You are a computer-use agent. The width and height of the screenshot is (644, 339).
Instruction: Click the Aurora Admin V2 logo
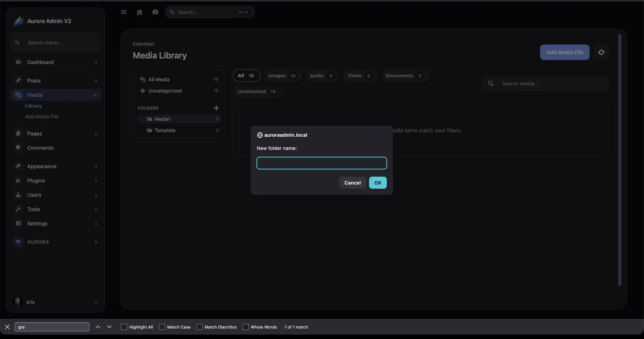point(18,21)
